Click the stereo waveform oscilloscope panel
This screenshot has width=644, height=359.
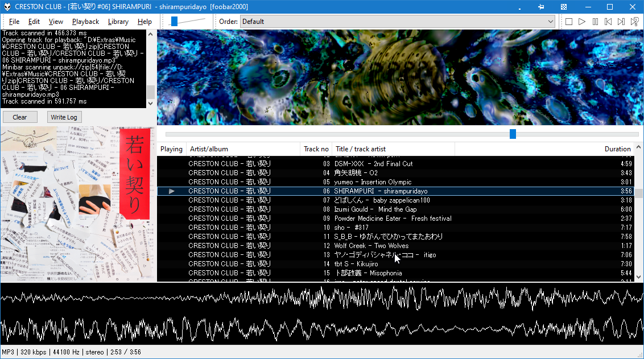pyautogui.click(x=322, y=314)
